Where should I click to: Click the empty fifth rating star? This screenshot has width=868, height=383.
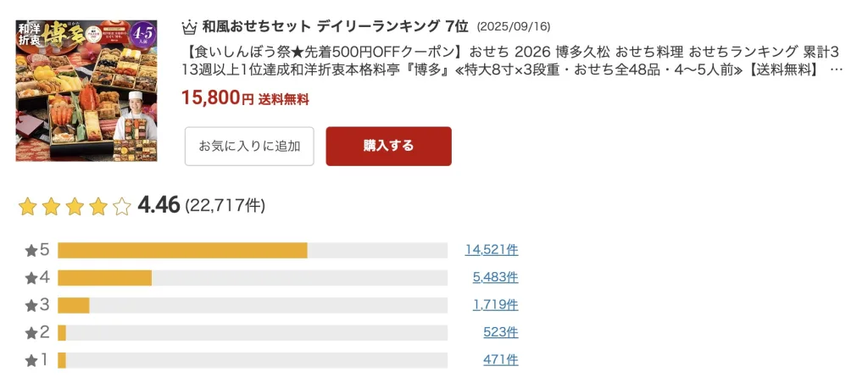pos(122,206)
